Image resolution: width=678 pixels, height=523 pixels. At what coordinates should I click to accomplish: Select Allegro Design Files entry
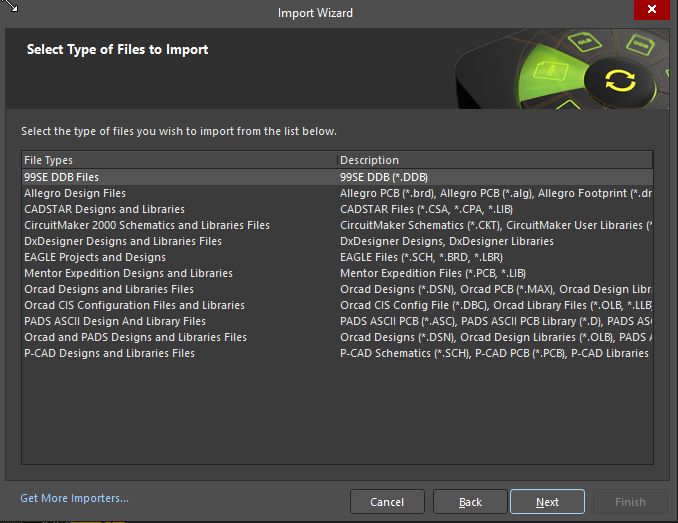337,193
